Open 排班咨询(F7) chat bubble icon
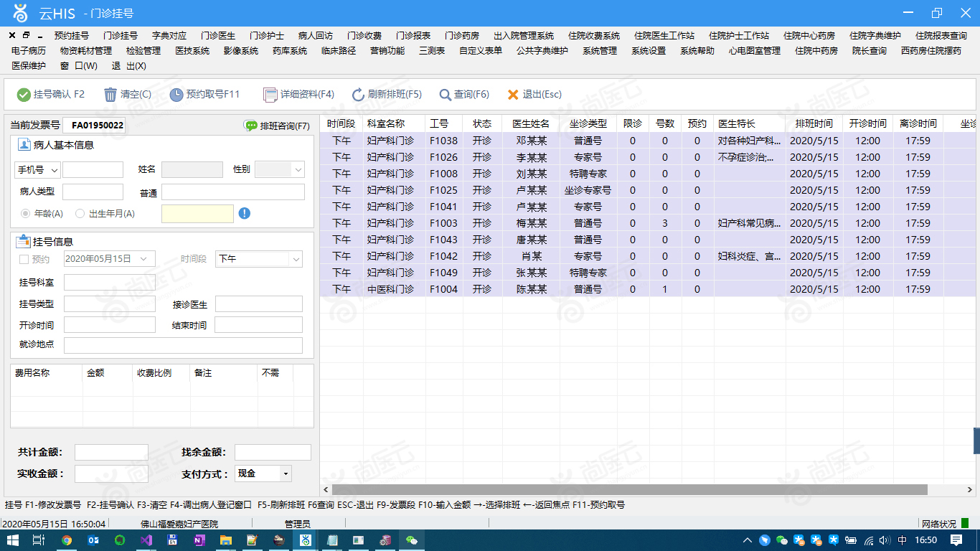The image size is (980, 551). [x=251, y=126]
